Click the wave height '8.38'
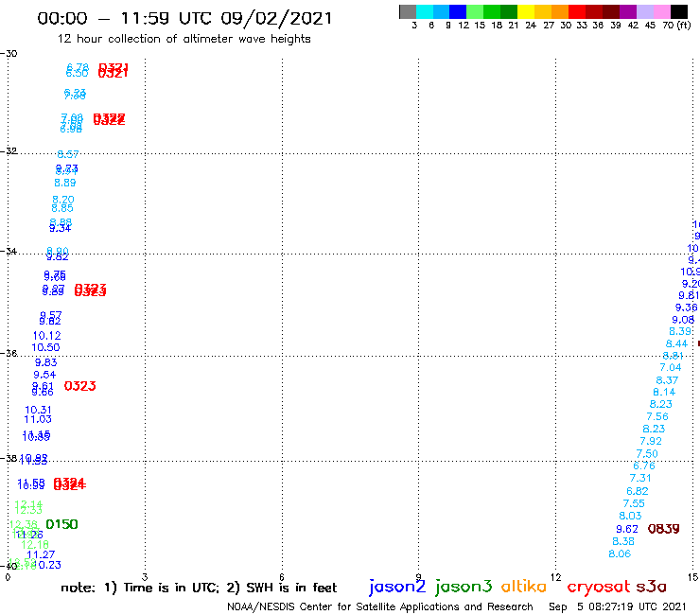The image size is (700, 615). tap(623, 542)
